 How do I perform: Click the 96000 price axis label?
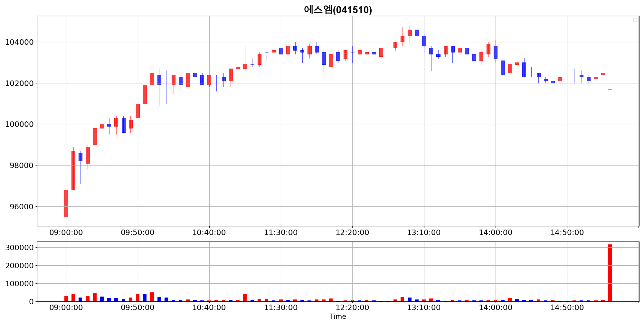pos(22,207)
